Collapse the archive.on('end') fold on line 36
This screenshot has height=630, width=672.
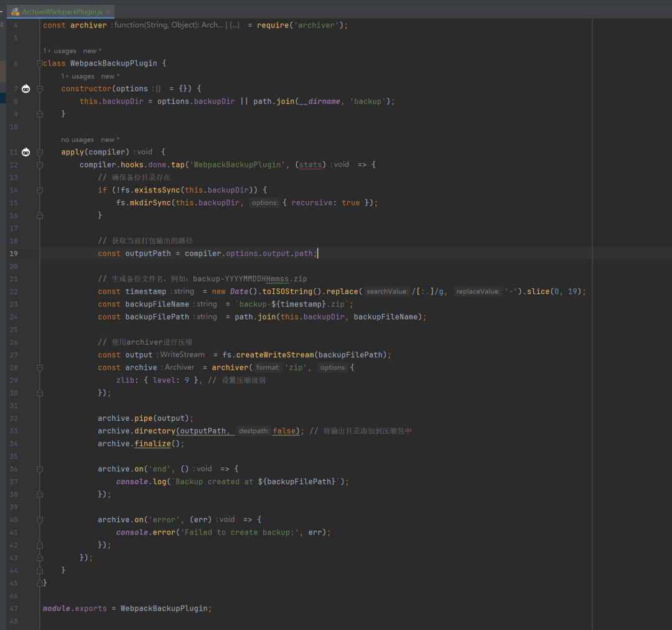[x=40, y=469]
